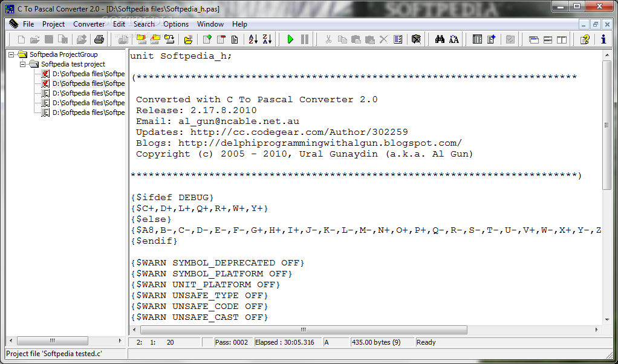Image resolution: width=618 pixels, height=364 pixels.
Task: Click the new project folder icon with red star
Action: point(141,39)
